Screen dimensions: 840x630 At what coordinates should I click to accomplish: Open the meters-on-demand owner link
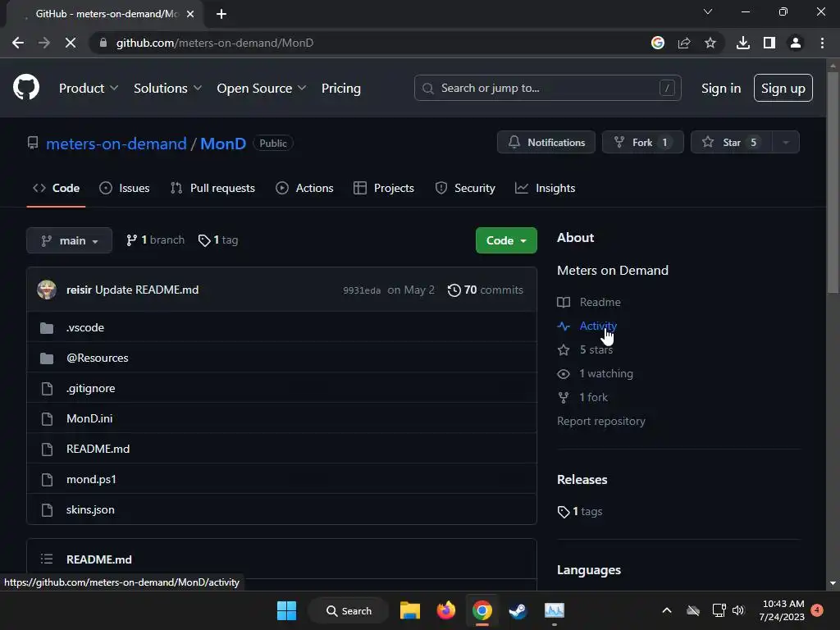(x=116, y=144)
